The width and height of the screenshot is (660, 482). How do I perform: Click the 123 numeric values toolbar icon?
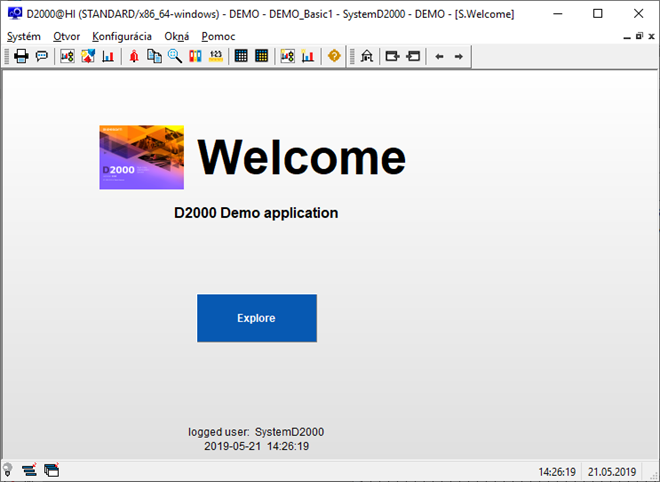click(x=215, y=56)
